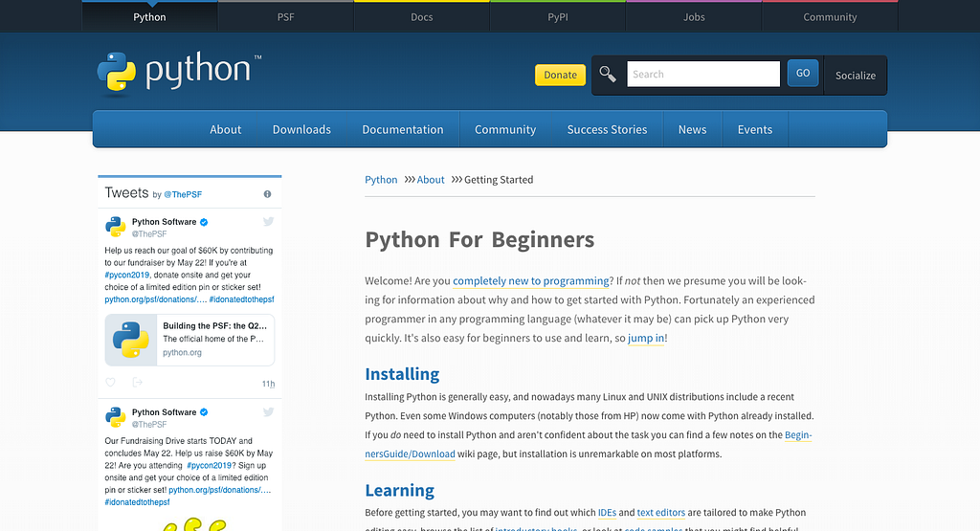
Task: Click the #idonatedtothepsf hashtag in the second tweet
Action: tap(137, 502)
